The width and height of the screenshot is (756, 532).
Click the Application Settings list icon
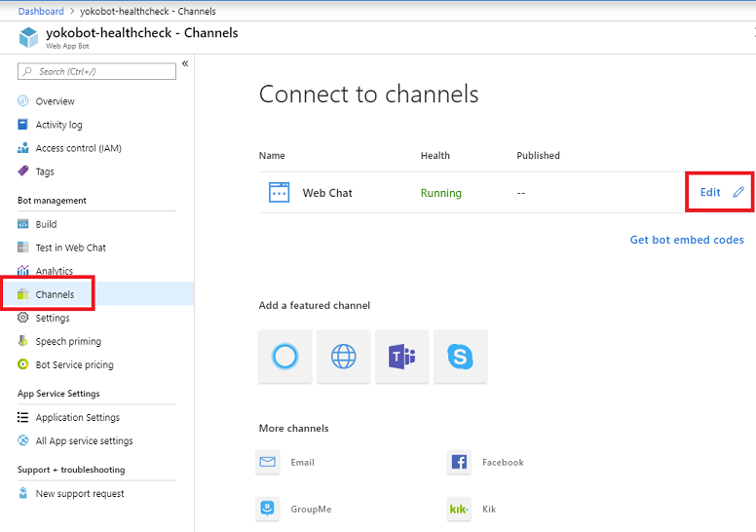pos(22,417)
